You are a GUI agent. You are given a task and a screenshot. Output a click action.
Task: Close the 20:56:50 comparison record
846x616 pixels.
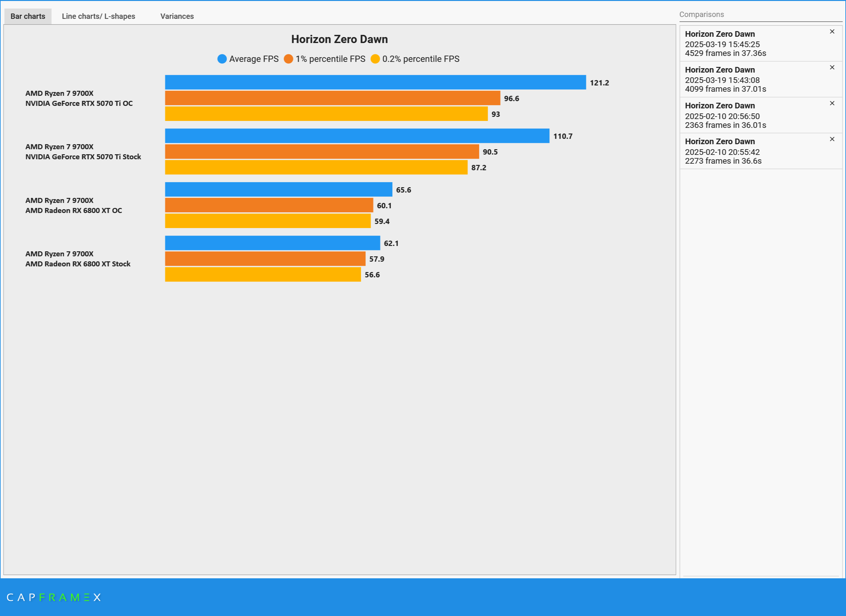click(832, 103)
